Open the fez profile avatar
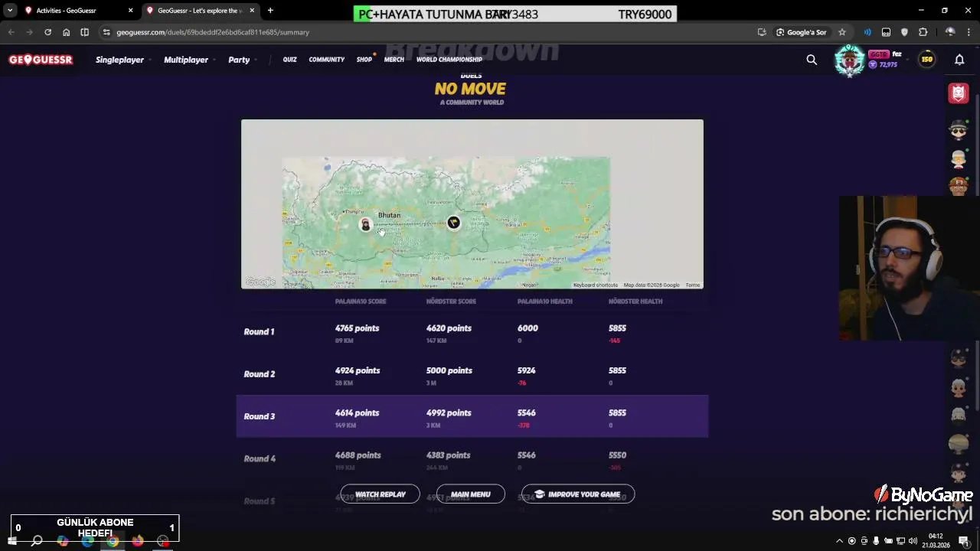Viewport: 980px width, 551px height. [x=850, y=60]
